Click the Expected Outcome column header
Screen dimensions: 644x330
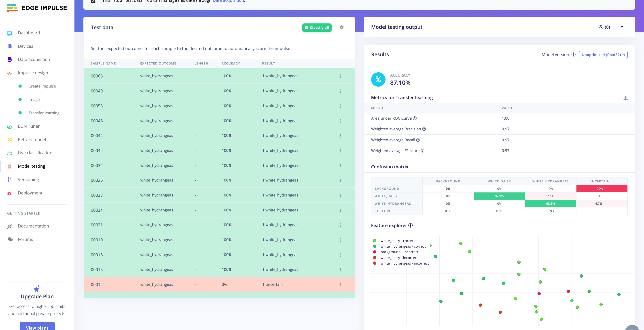pyautogui.click(x=158, y=63)
